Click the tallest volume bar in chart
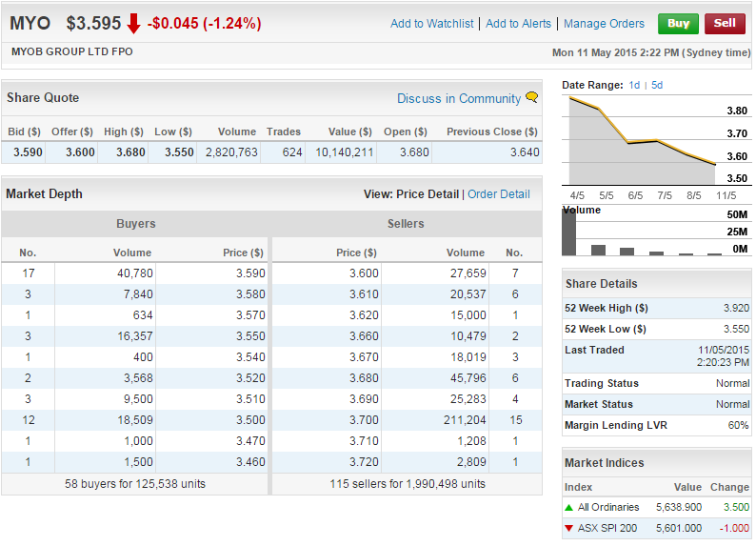 (569, 232)
